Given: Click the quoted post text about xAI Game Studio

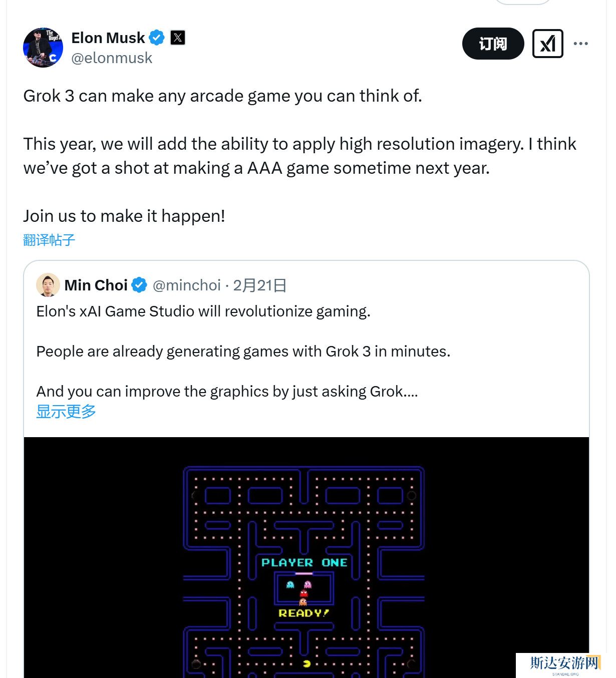Looking at the screenshot, I should [x=203, y=311].
